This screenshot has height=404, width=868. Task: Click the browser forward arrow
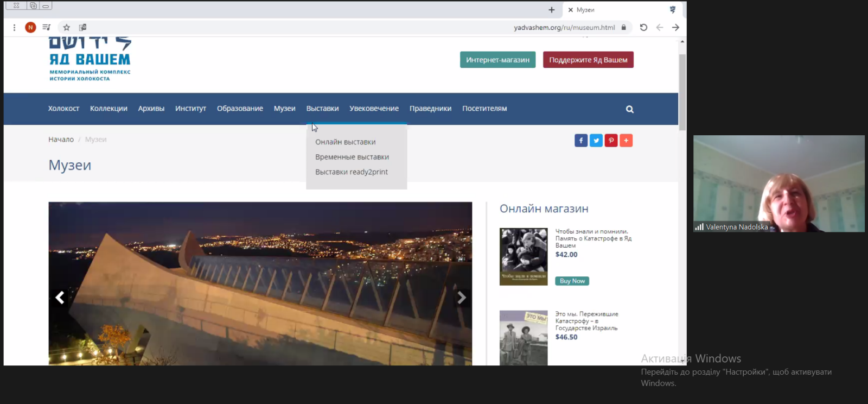click(x=675, y=27)
